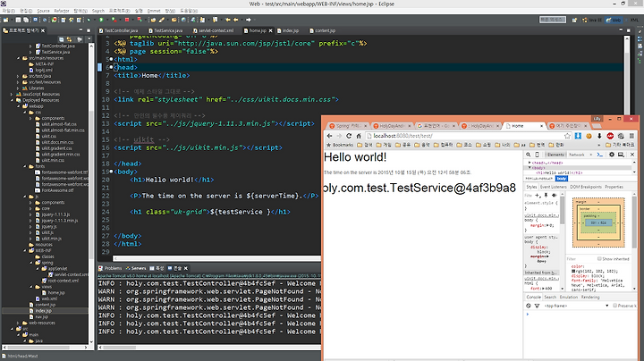Bookmark this page with the star icon
This screenshot has height=361, width=644.
(x=568, y=136)
